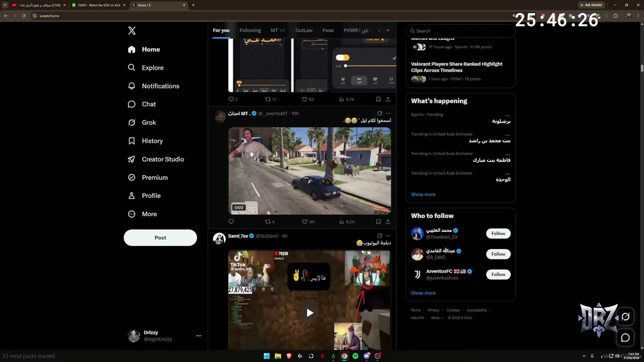Click Grok icon on eventsMT post
This screenshot has height=362, width=644.
tap(379, 114)
